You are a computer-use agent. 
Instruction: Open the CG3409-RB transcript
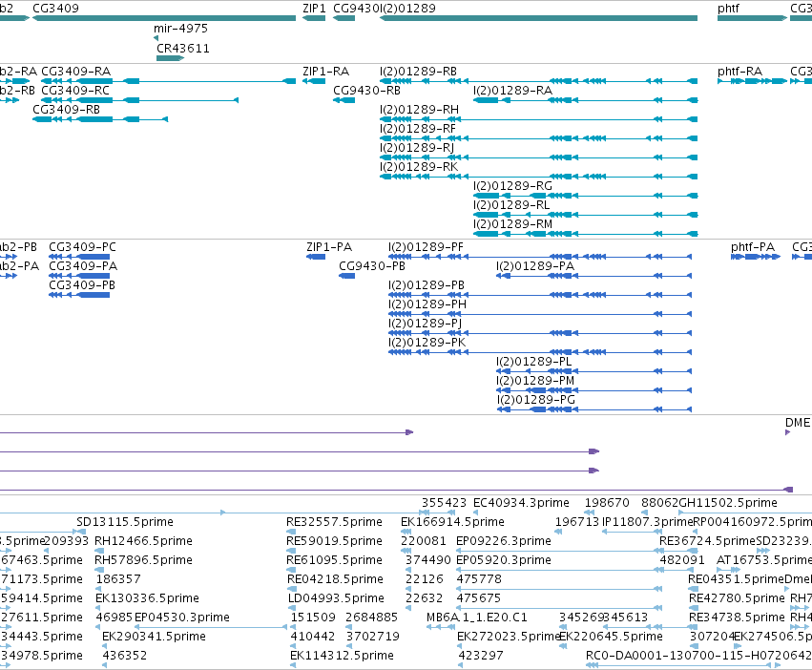click(x=66, y=110)
